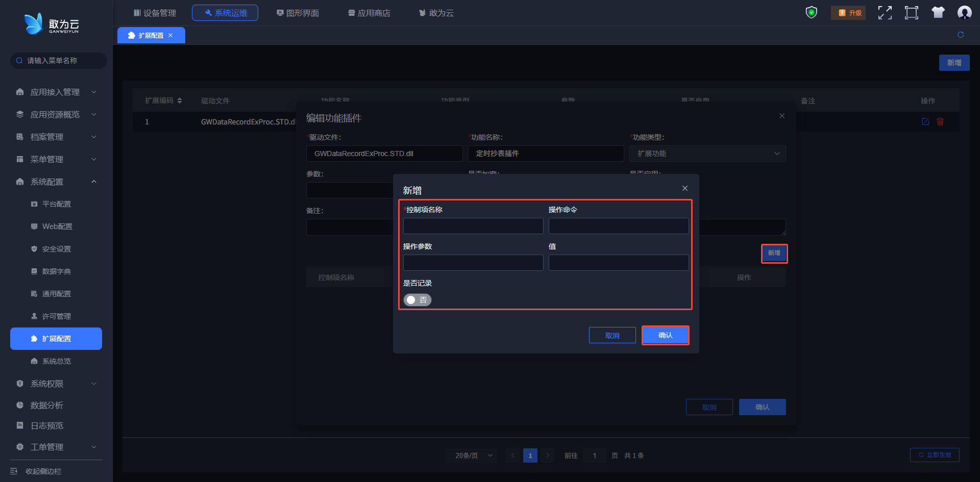
Task: Click the refresh icon below the header
Action: pyautogui.click(x=960, y=35)
